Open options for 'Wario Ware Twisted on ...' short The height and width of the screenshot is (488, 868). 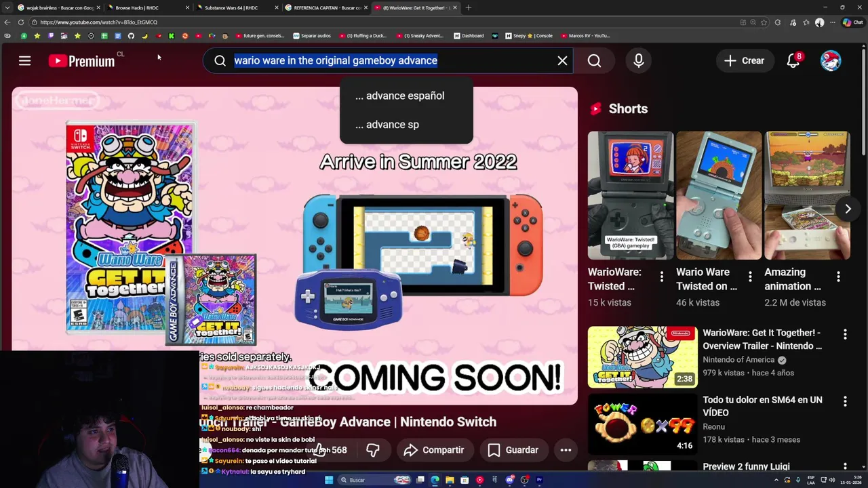click(x=750, y=277)
